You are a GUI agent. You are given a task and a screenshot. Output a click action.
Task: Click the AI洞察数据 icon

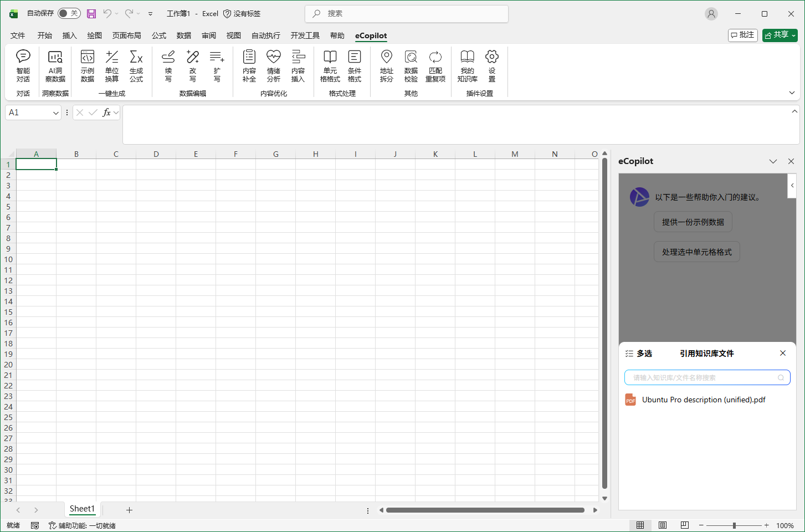pyautogui.click(x=55, y=65)
